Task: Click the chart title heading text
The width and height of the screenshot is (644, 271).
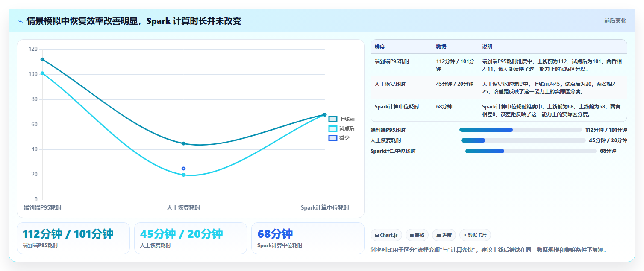Action: click(134, 21)
